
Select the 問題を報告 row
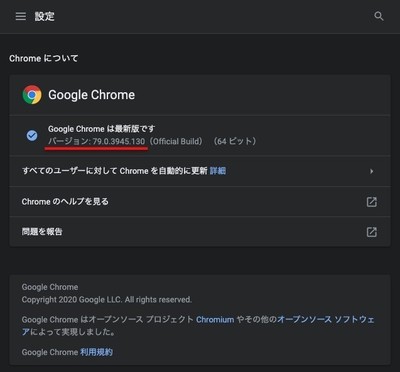pyautogui.click(x=200, y=232)
